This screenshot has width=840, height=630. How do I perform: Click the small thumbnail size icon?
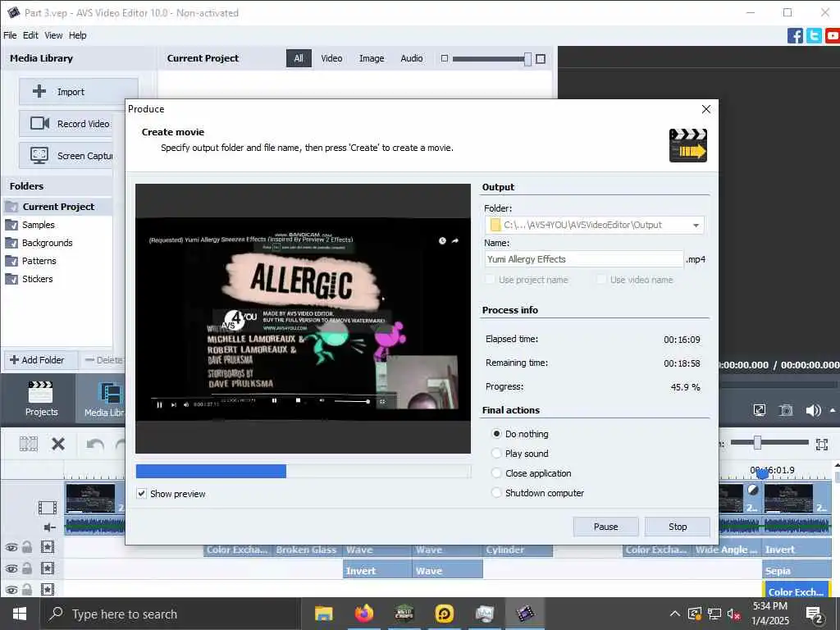[444, 58]
